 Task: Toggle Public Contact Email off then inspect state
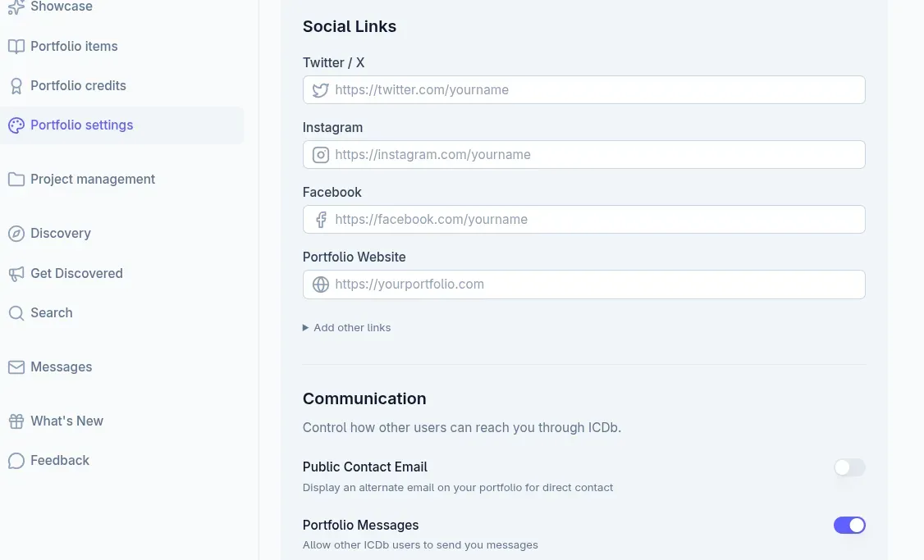pos(849,467)
